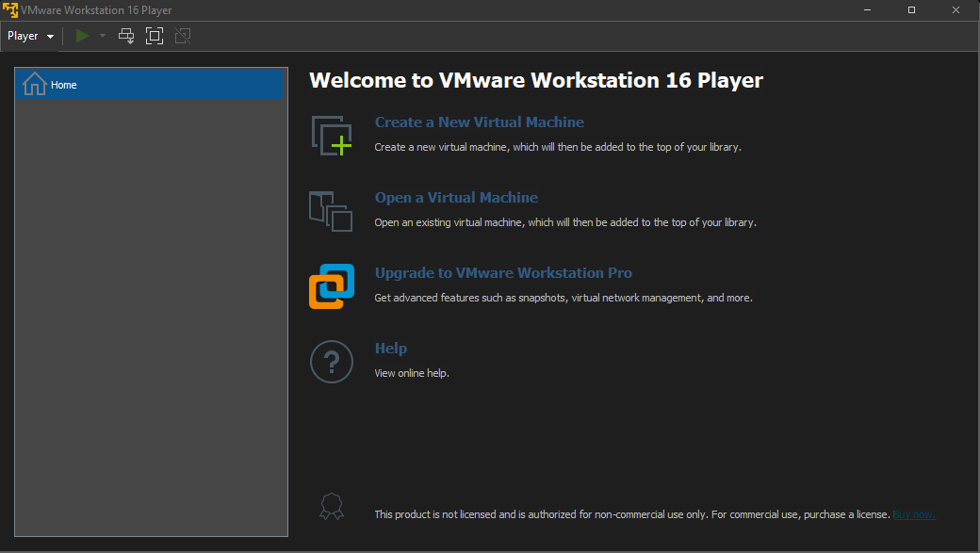Screen dimensions: 980x553
Task: Click Send Ctrl+Alt+Del toolbar icon
Action: [x=126, y=36]
